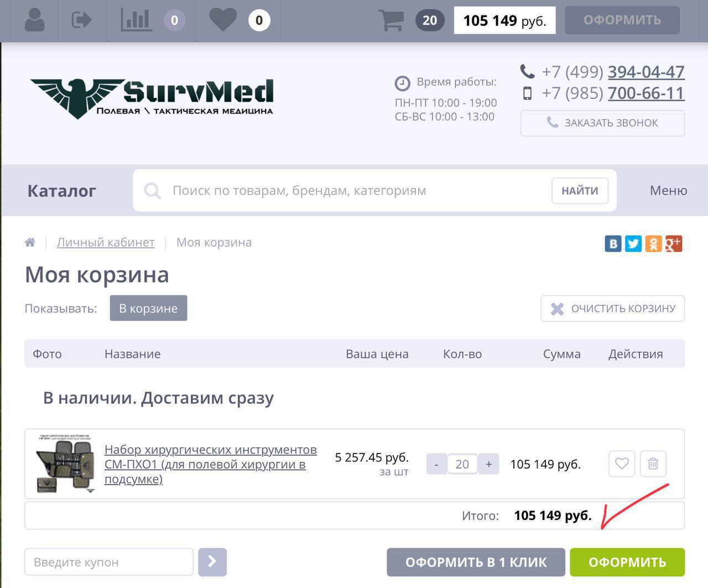
Task: Click the coupon code input field
Action: click(109, 562)
